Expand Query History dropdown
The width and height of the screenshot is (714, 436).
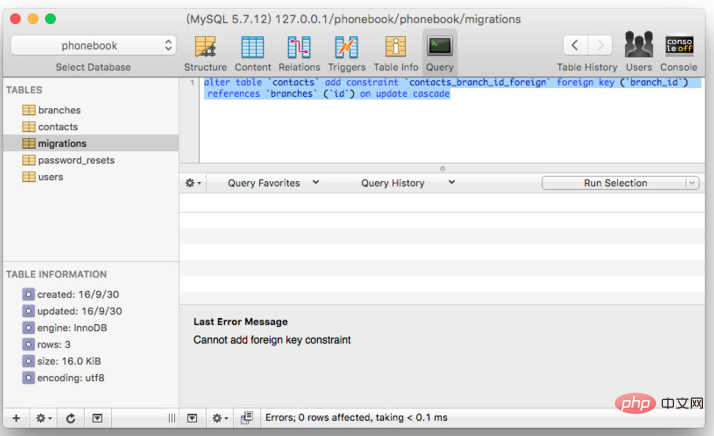coord(408,183)
